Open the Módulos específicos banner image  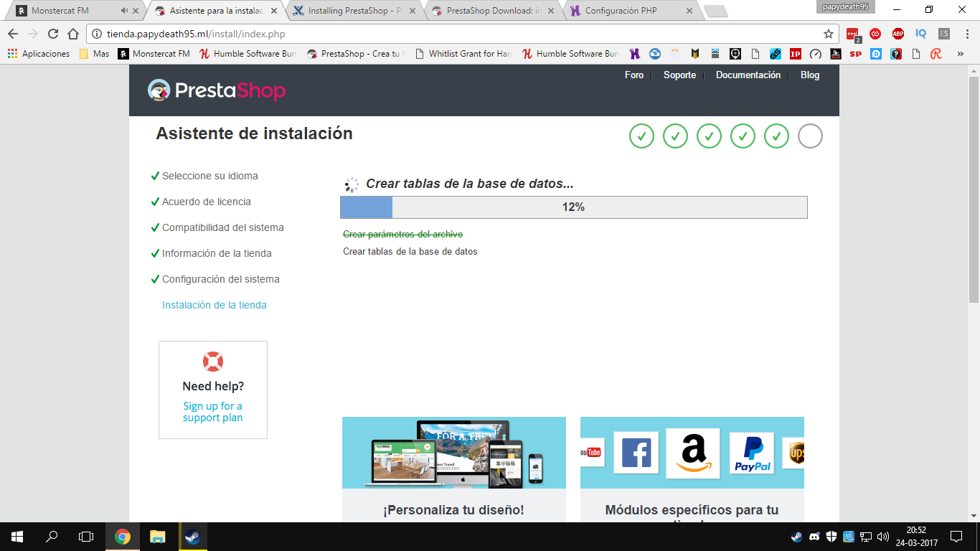(x=692, y=453)
